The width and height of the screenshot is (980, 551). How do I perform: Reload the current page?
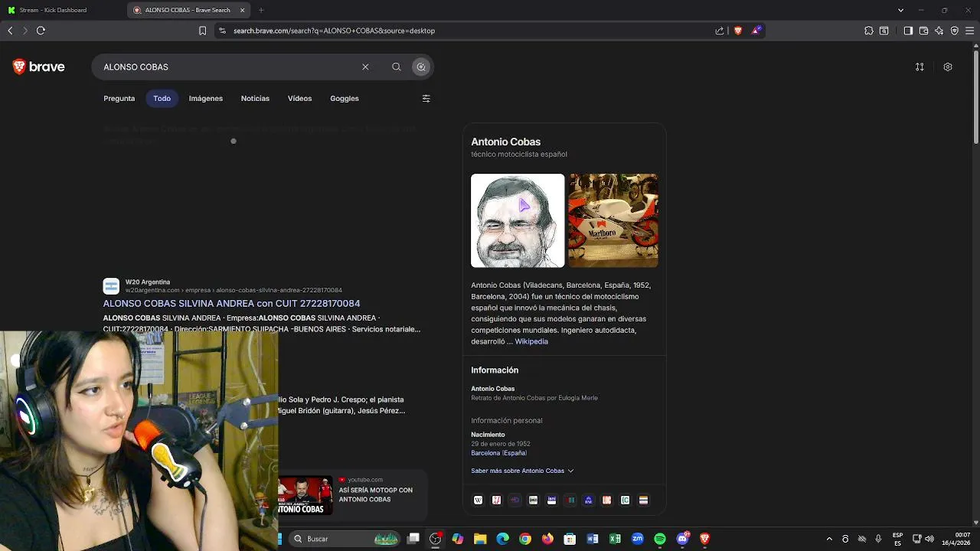tap(41, 31)
